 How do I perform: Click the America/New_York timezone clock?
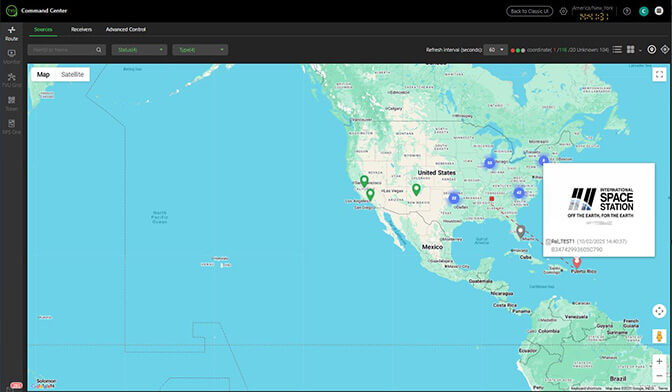pos(594,13)
